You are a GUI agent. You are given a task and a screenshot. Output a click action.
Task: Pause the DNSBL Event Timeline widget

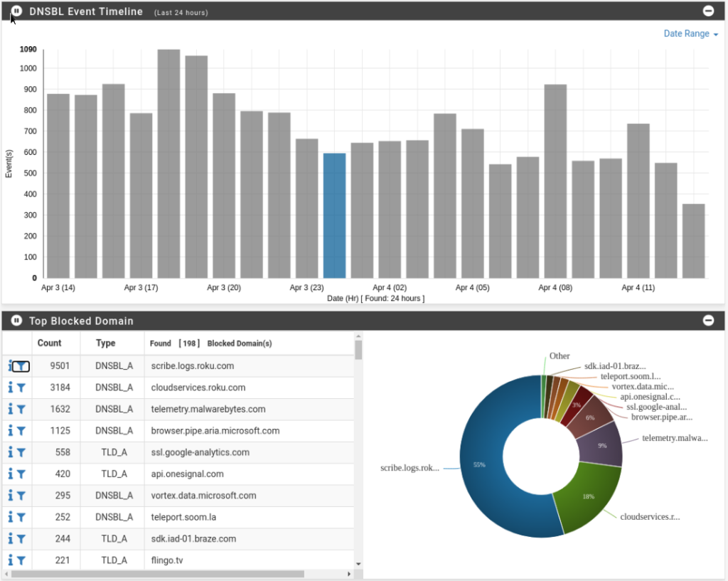click(x=16, y=11)
